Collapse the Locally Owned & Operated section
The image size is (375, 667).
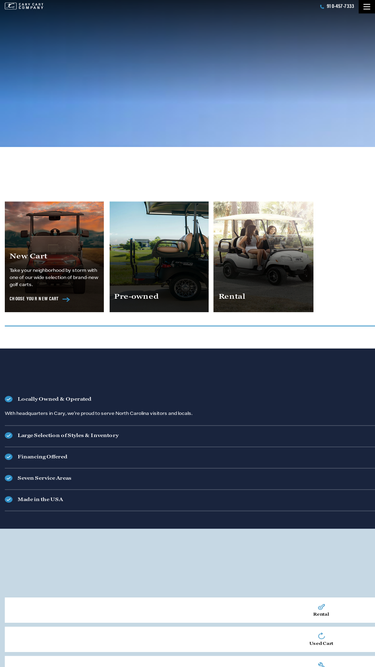coord(190,399)
